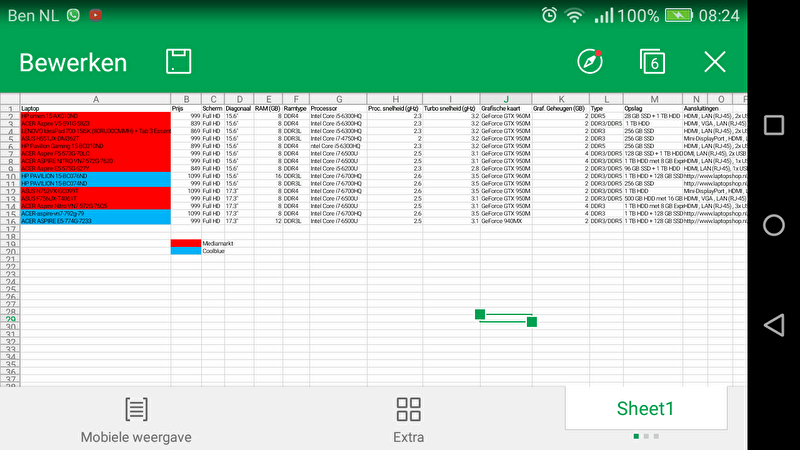Screen dimensions: 800x450
Task: Select the 'Laptop' header cell
Action: point(95,108)
